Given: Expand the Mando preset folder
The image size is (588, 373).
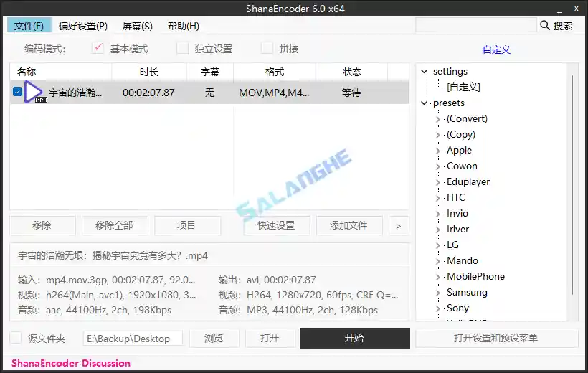Looking at the screenshot, I should click(437, 261).
